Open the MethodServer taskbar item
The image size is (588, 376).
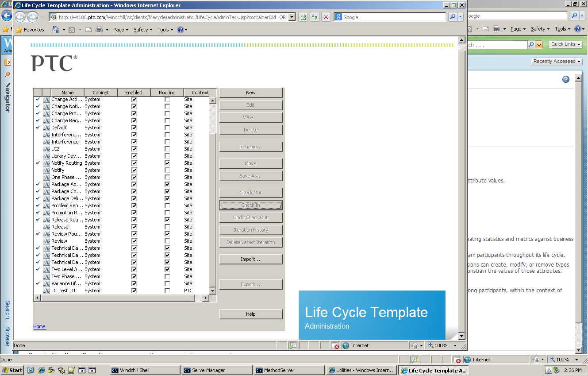[289, 370]
